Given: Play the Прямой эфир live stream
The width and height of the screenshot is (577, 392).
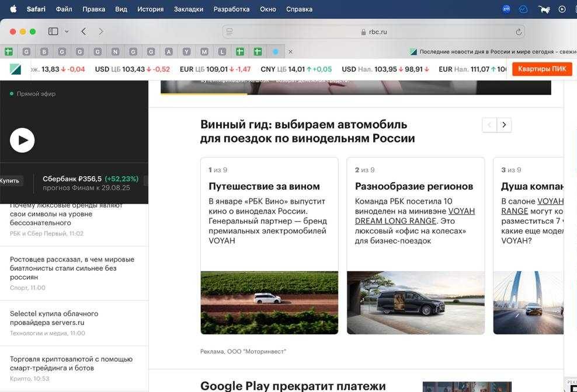Looking at the screenshot, I should coord(22,140).
